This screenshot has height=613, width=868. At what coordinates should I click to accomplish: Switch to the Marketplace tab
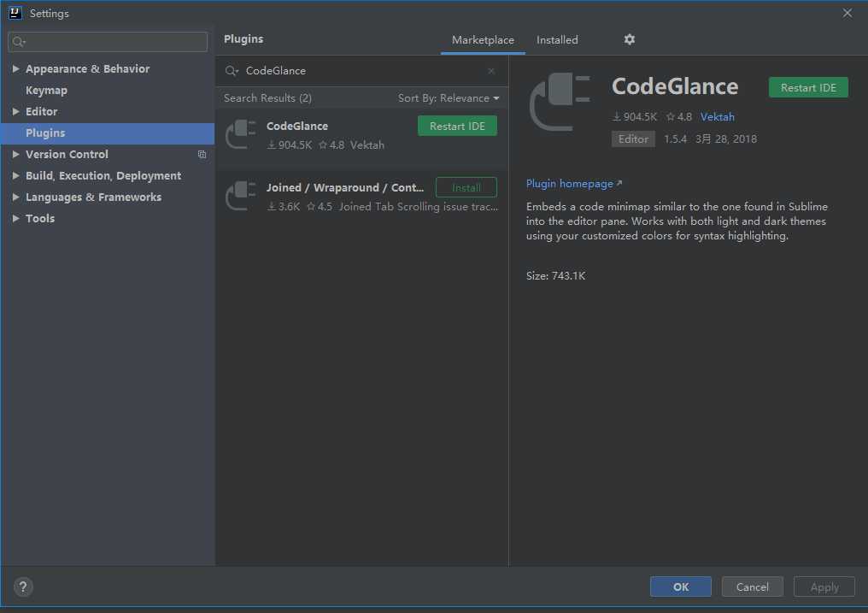(483, 40)
